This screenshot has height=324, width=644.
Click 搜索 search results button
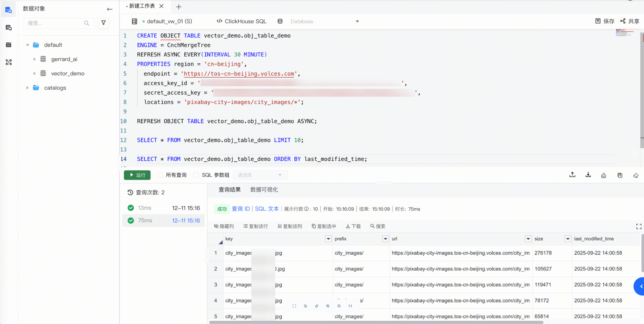coord(377,226)
